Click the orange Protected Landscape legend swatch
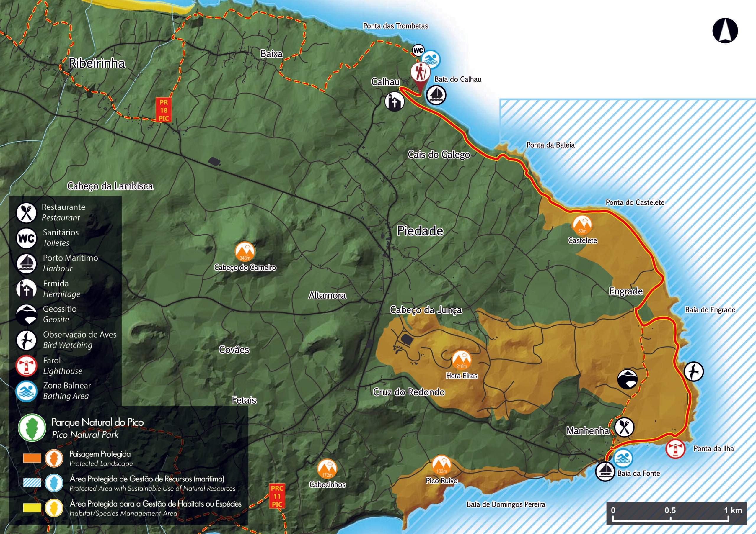756x534 pixels. (32, 458)
